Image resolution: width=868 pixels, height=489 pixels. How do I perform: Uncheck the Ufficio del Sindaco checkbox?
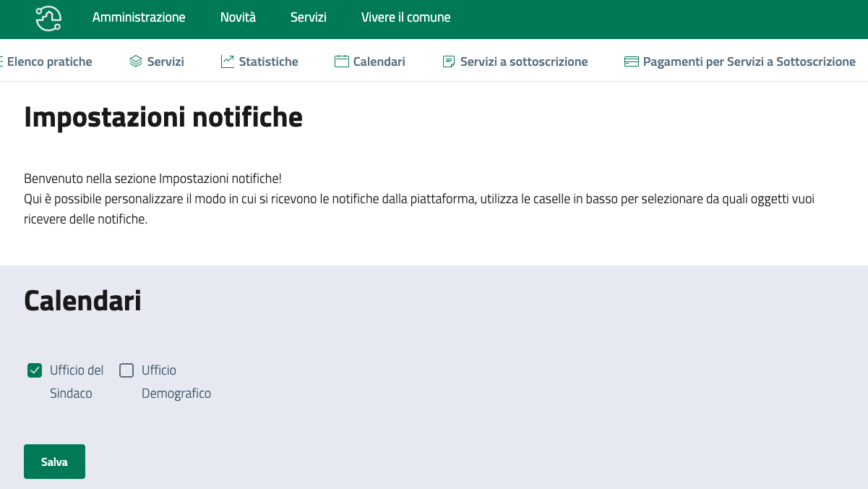click(35, 370)
